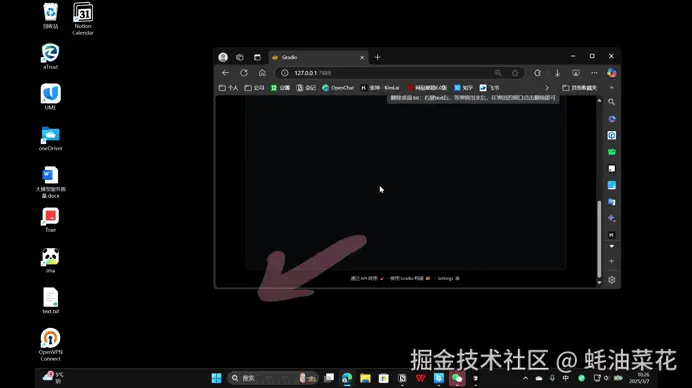Open the browser extensions icon
This screenshot has height=388, width=692.
point(537,73)
